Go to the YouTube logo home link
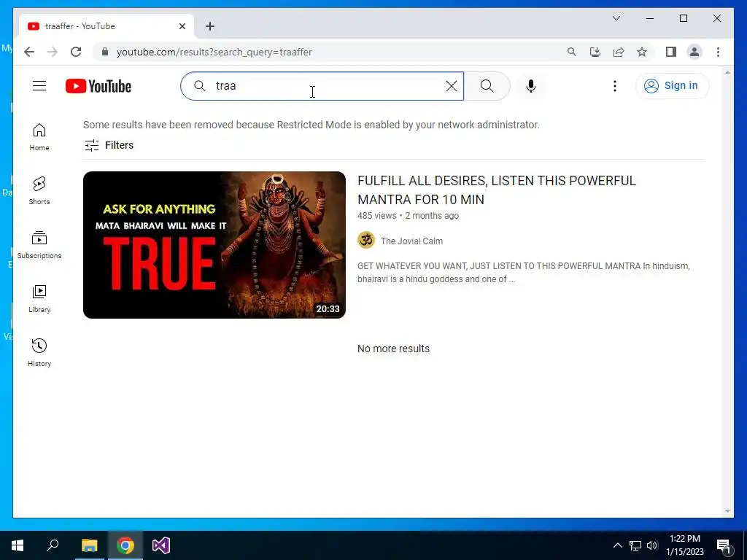This screenshot has height=560, width=747. (98, 86)
